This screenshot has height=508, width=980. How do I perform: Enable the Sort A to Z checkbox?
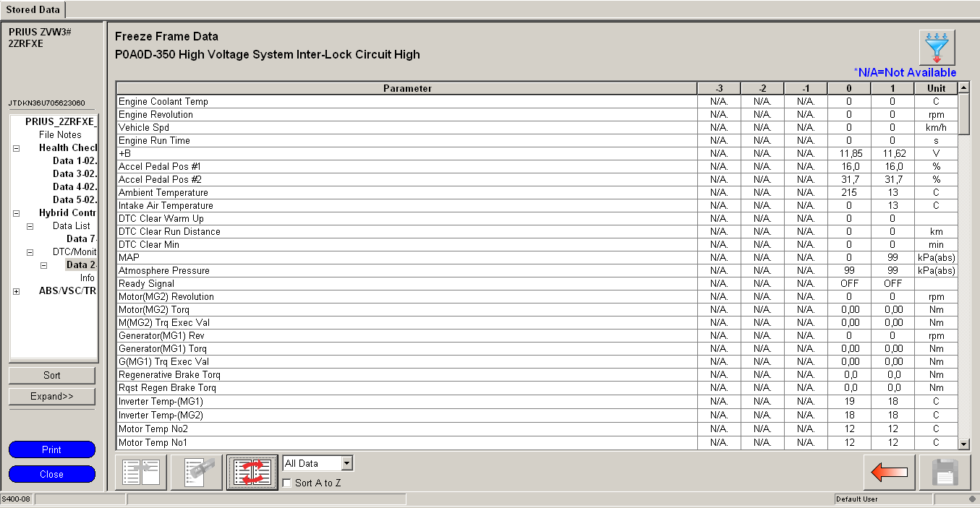pos(287,483)
